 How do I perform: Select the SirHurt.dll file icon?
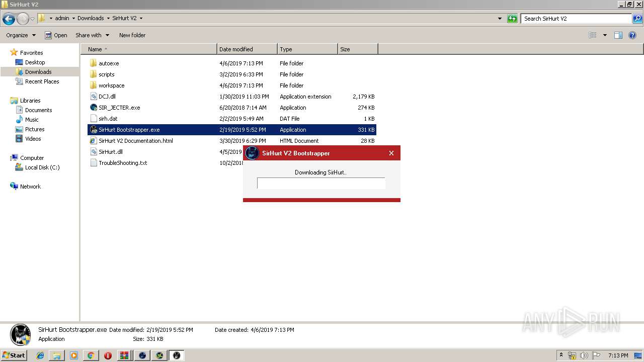click(x=93, y=152)
